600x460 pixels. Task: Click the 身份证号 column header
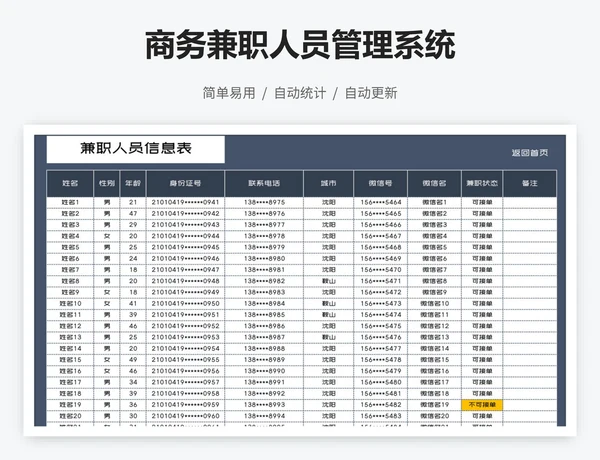[x=186, y=183]
